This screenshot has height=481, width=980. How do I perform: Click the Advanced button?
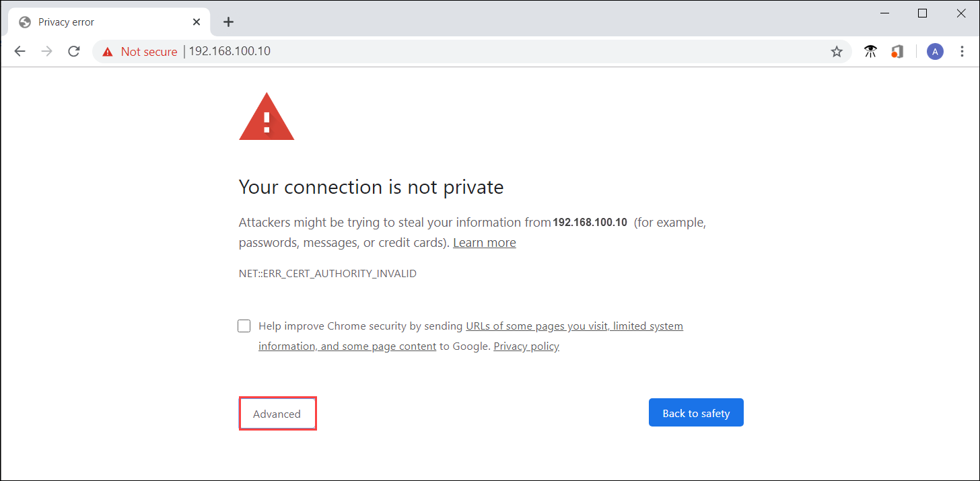coord(277,413)
